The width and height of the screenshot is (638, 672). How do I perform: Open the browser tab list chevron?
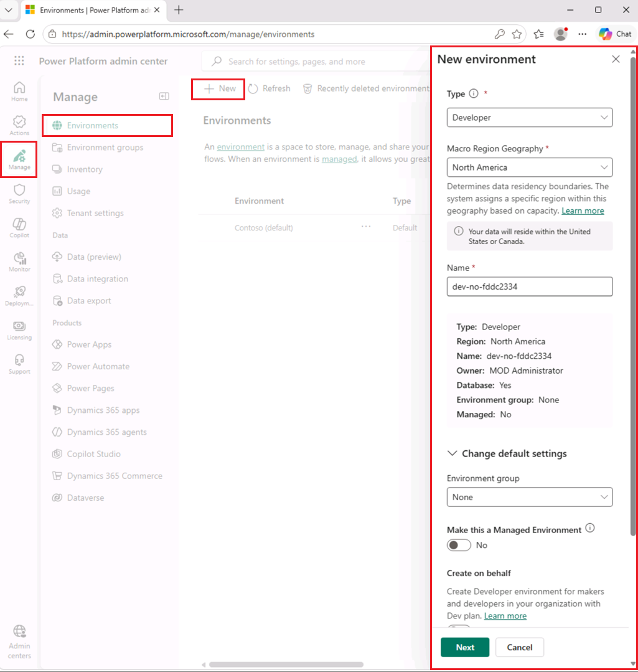coord(9,10)
